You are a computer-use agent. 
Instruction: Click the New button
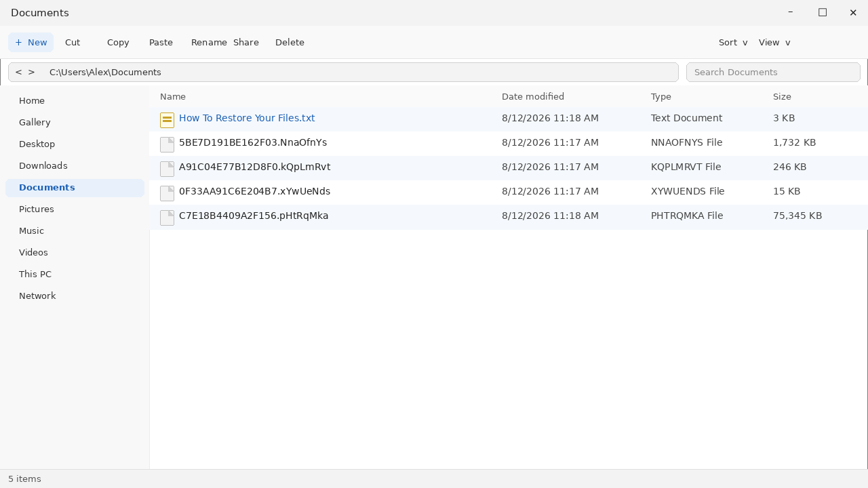(31, 42)
